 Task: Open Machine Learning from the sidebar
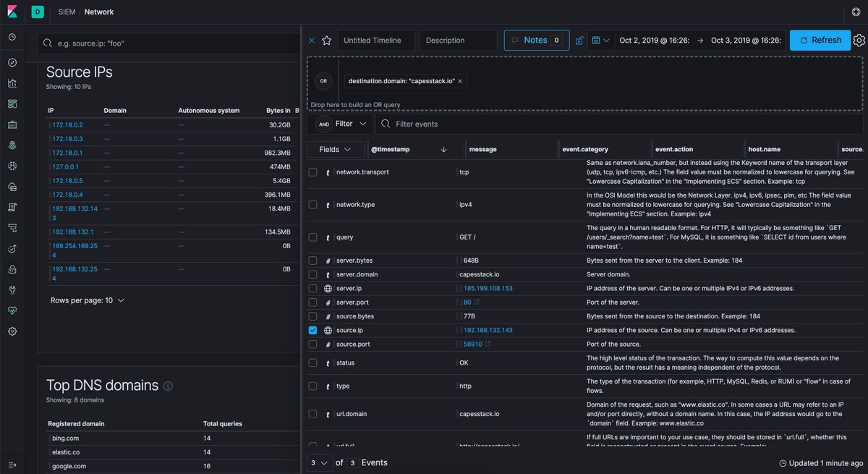12,166
